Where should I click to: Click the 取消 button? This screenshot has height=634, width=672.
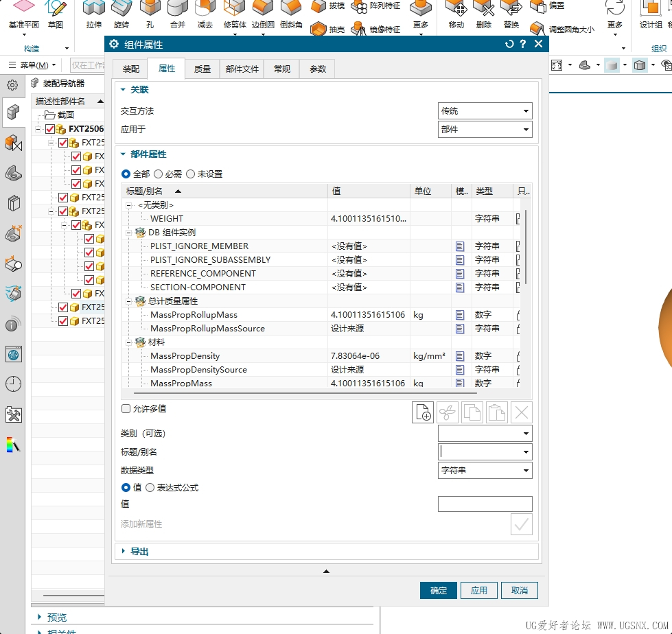(x=520, y=590)
